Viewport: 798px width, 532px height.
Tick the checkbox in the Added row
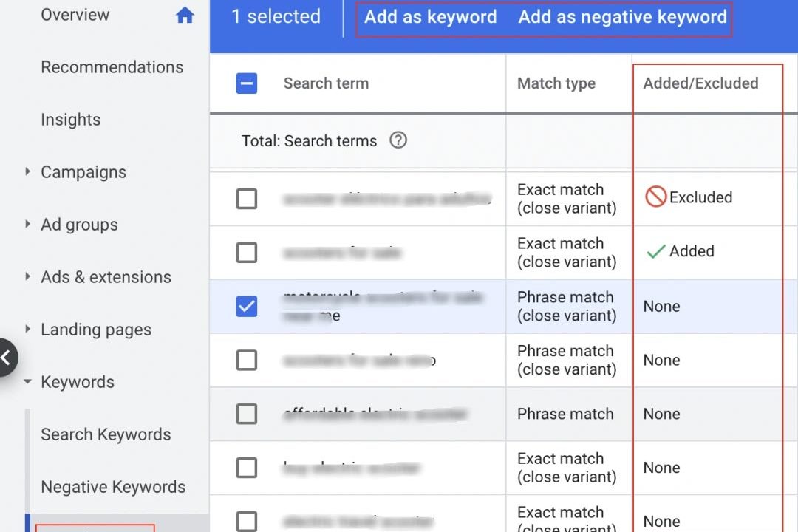(246, 253)
